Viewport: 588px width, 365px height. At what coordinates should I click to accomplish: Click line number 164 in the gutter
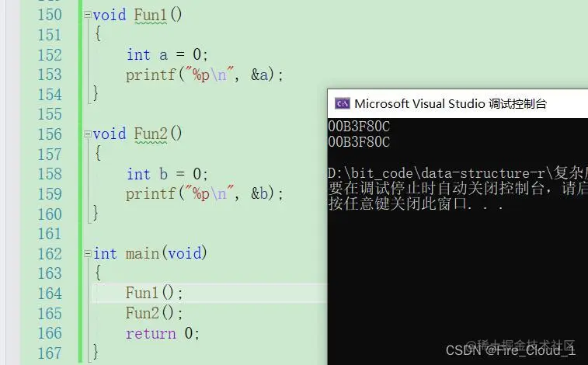click(x=50, y=294)
